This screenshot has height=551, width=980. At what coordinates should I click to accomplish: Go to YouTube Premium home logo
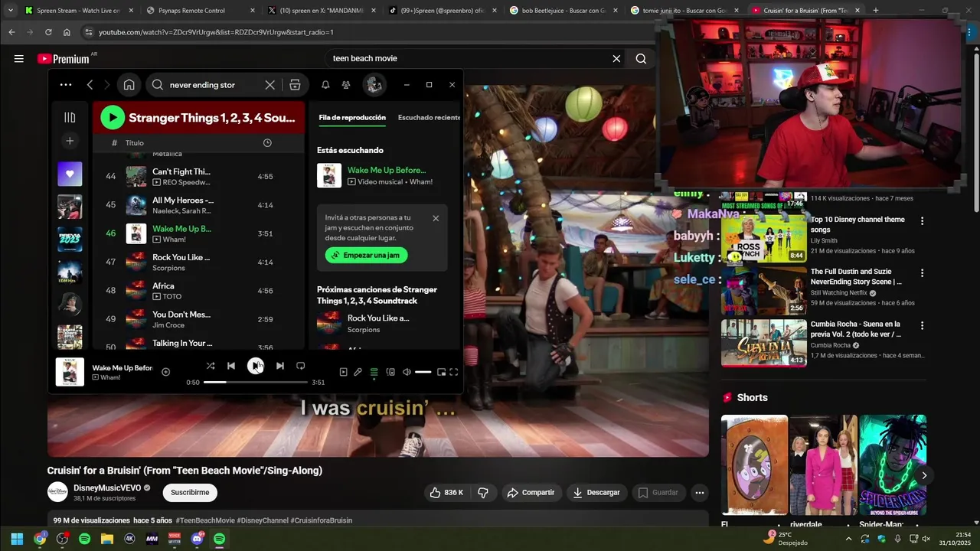[63, 58]
